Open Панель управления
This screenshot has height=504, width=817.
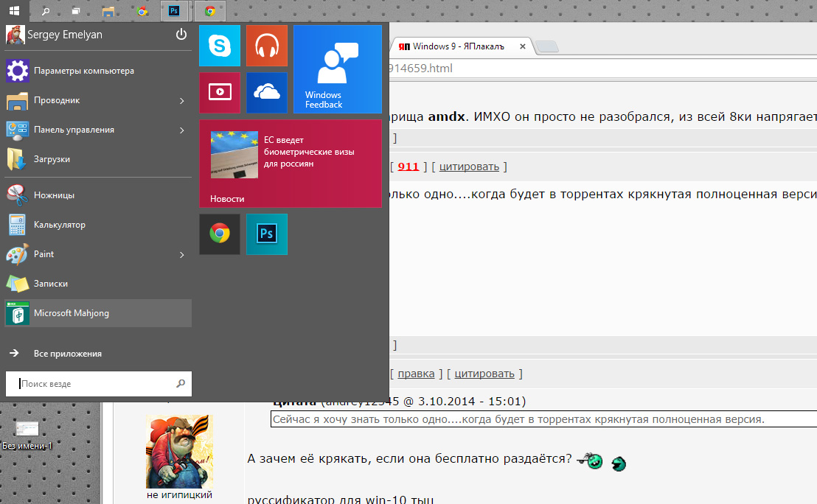coord(98,130)
